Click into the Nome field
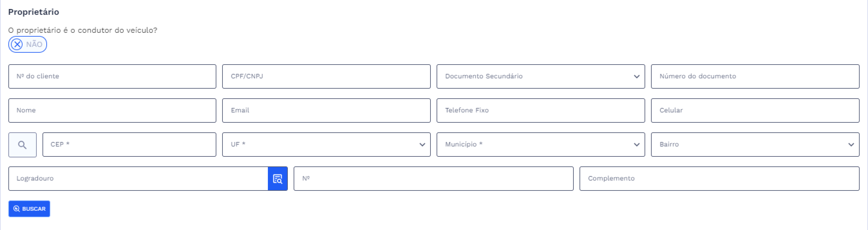The height and width of the screenshot is (230, 868). point(112,111)
